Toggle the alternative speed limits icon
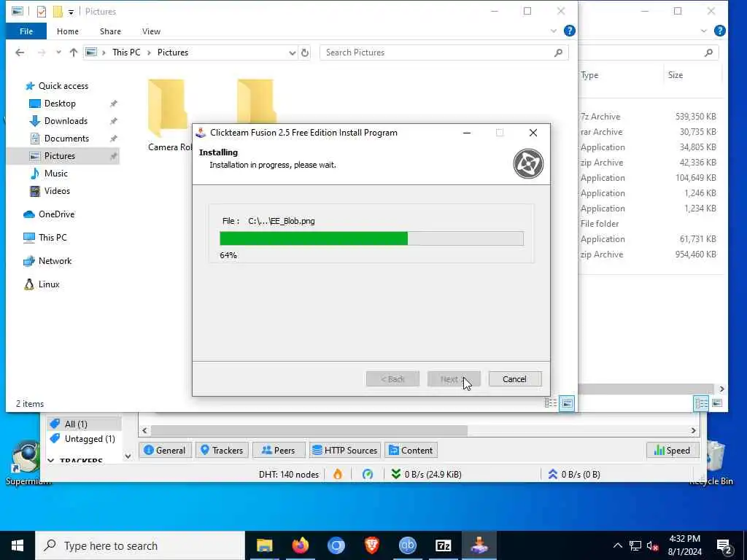The height and width of the screenshot is (560, 747). 368,474
